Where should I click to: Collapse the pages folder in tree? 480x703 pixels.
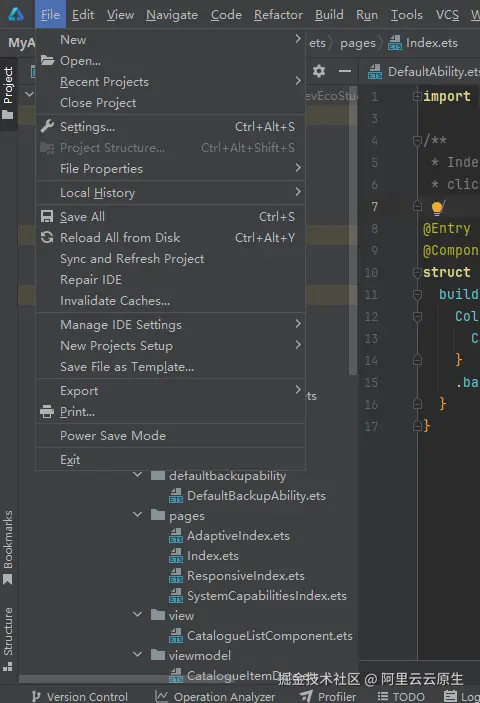(x=138, y=515)
